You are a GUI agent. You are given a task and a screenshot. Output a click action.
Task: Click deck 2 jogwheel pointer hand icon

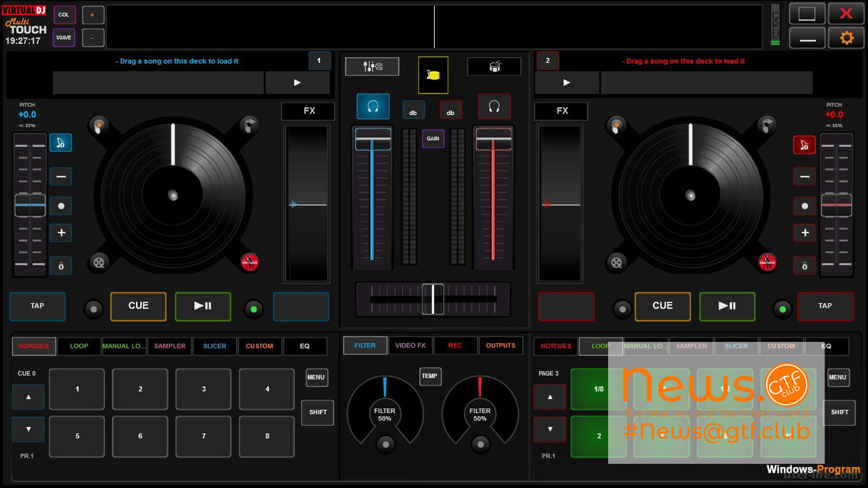[x=767, y=126]
